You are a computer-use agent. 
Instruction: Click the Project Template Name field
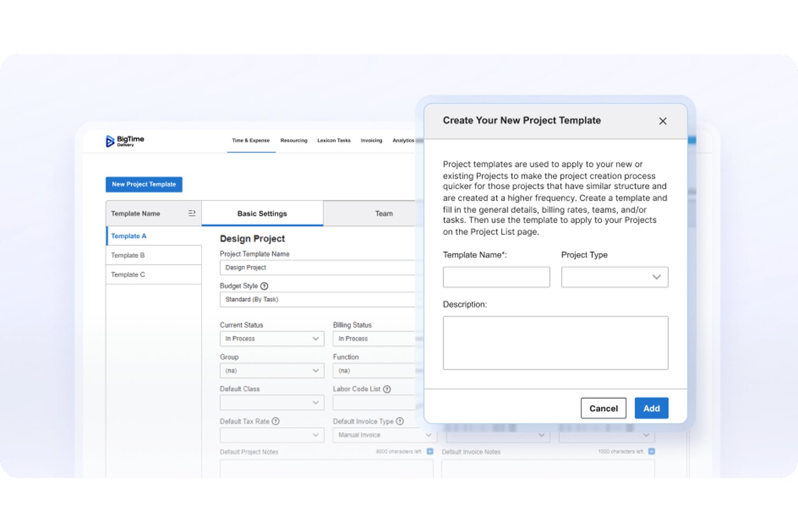[x=318, y=268]
